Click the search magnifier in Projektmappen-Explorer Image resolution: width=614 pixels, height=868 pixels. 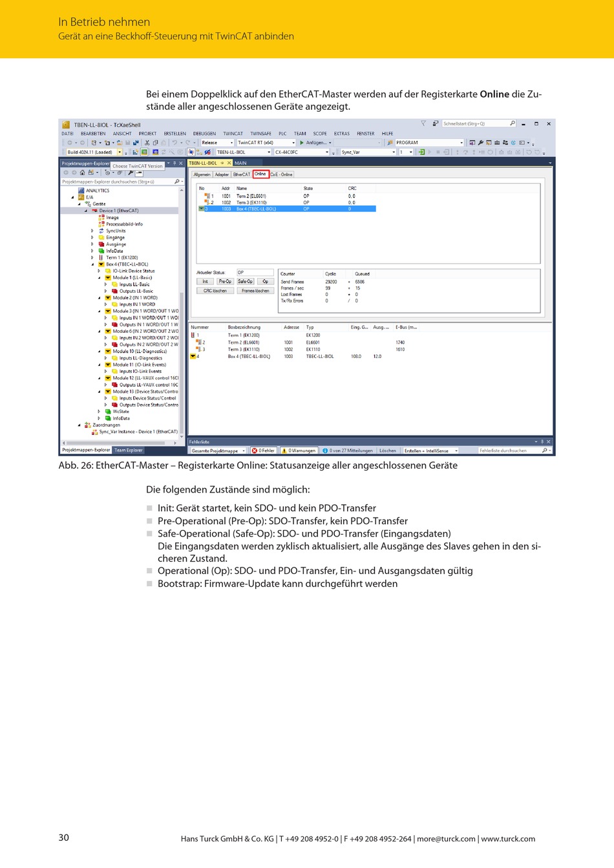176,182
